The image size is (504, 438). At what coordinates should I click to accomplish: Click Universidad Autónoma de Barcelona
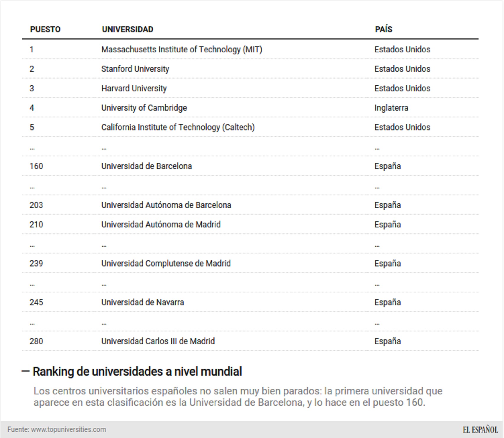click(166, 205)
